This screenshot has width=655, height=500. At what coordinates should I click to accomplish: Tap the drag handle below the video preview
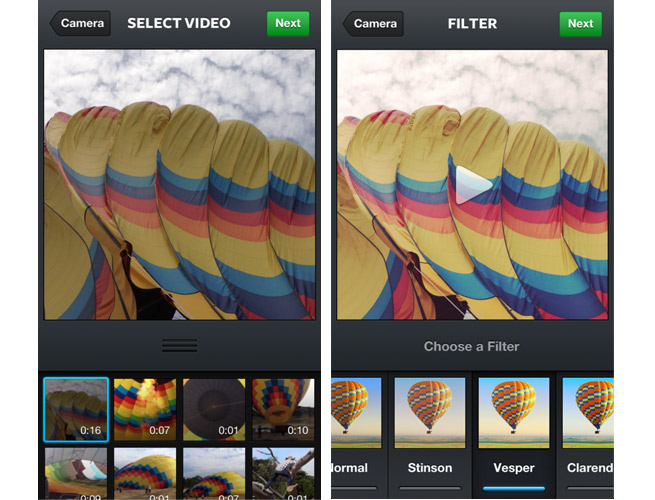coord(180,345)
